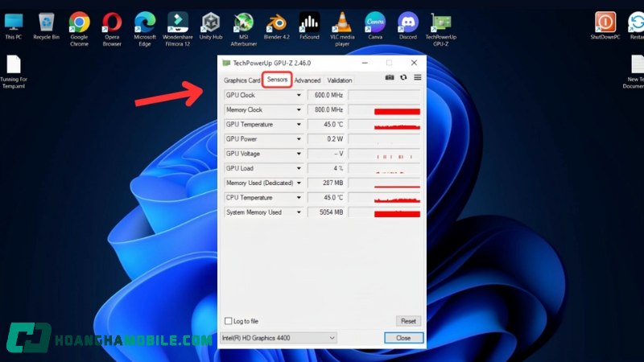Expand the GPU Voltage sensor dropdown
This screenshot has height=362, width=644.
[x=299, y=154]
